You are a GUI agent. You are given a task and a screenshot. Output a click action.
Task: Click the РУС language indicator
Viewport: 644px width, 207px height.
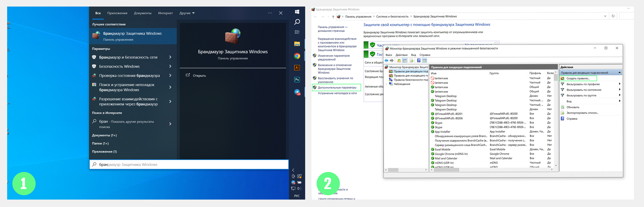pyautogui.click(x=297, y=196)
